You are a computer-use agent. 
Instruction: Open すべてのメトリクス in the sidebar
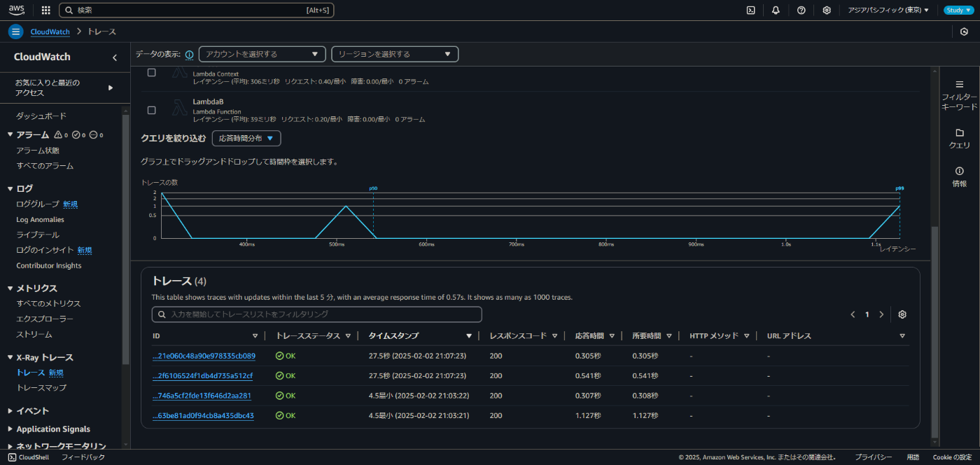click(x=48, y=303)
